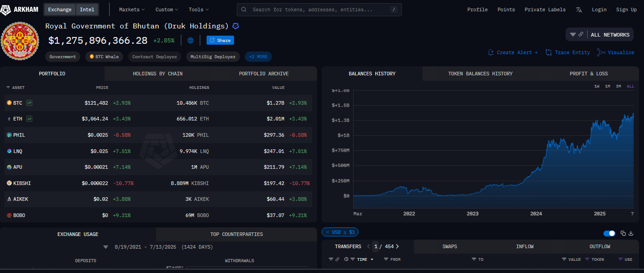This screenshot has height=273, width=644.
Task: Select the 3M chart range
Action: (618, 86)
